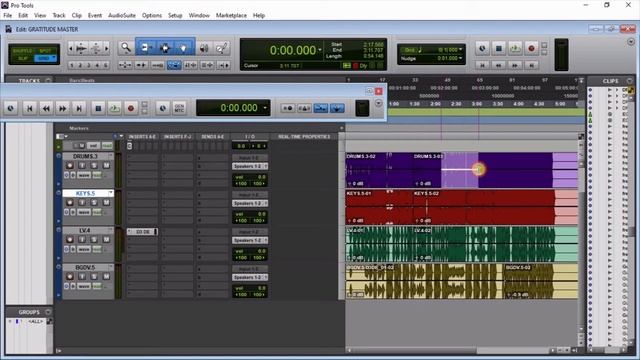The image size is (640, 360).
Task: Click zoom preset 1 button
Action: tap(72, 65)
